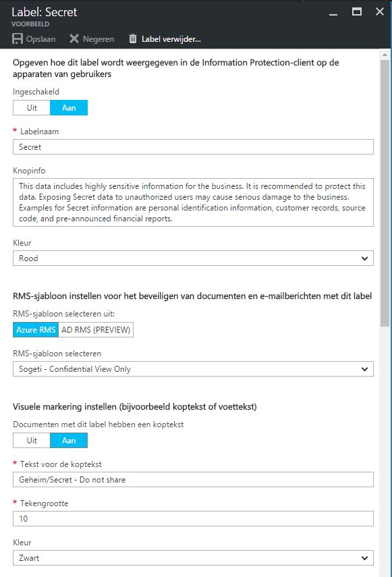Set Ingeschakeld toggle to Uit

coord(32,108)
